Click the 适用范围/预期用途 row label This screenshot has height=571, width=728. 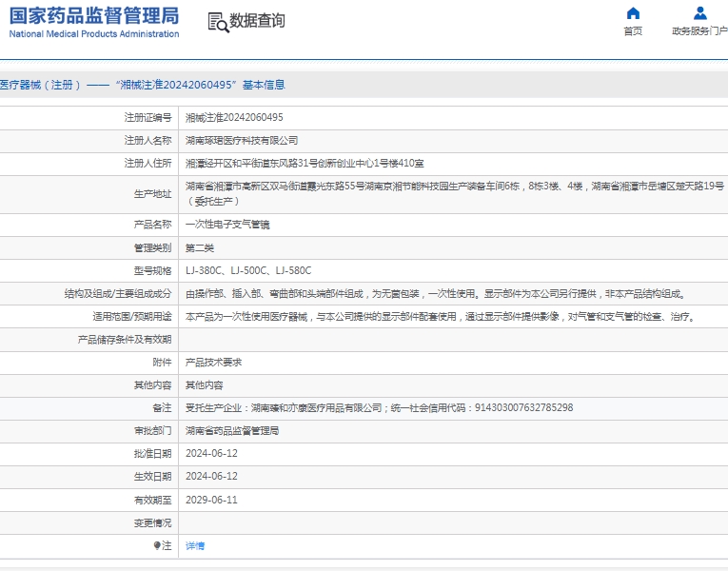pos(132,317)
